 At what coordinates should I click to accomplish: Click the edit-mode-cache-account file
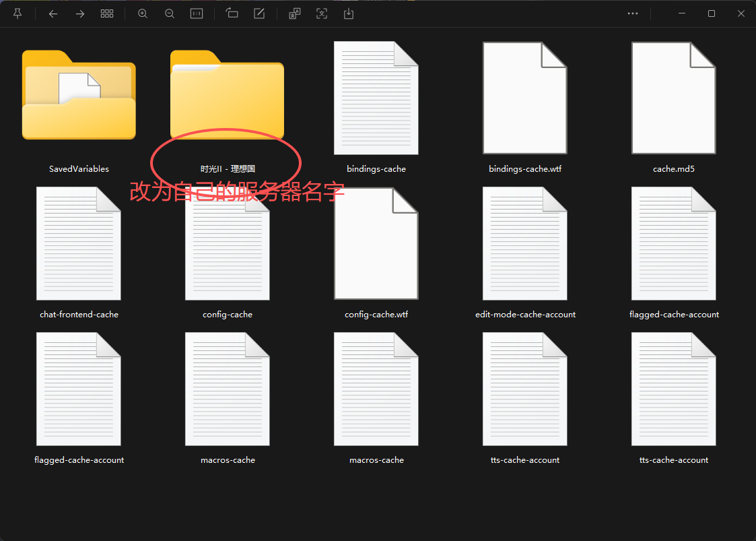[x=525, y=244]
